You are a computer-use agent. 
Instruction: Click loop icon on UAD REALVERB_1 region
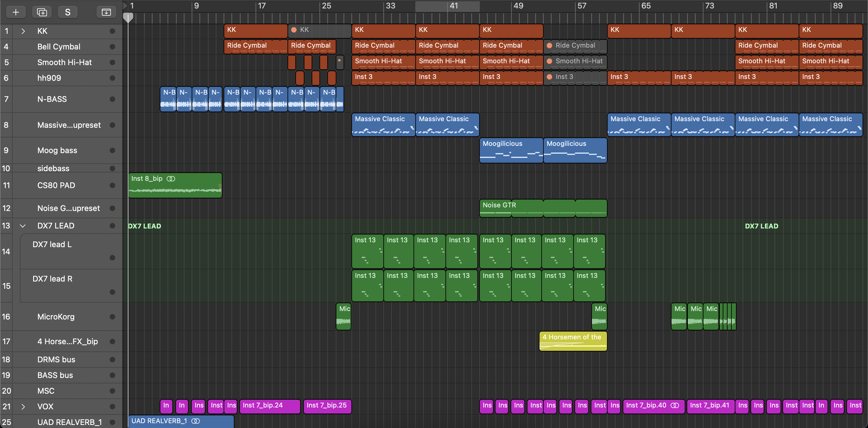(196, 421)
